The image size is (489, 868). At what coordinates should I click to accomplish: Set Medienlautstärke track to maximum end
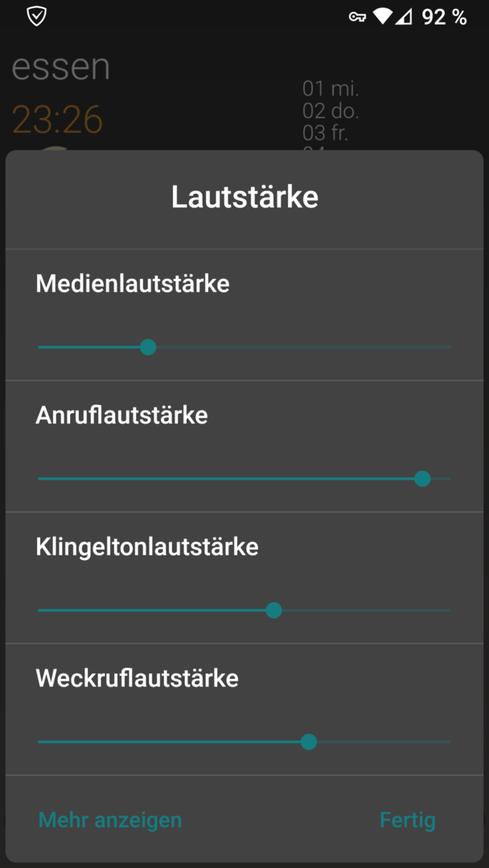click(x=449, y=347)
